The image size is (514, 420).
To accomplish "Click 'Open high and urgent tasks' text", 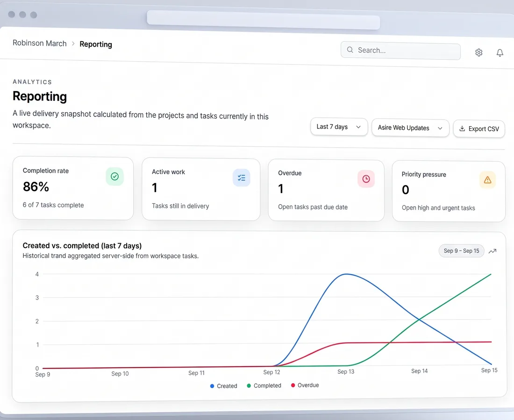I will (438, 208).
